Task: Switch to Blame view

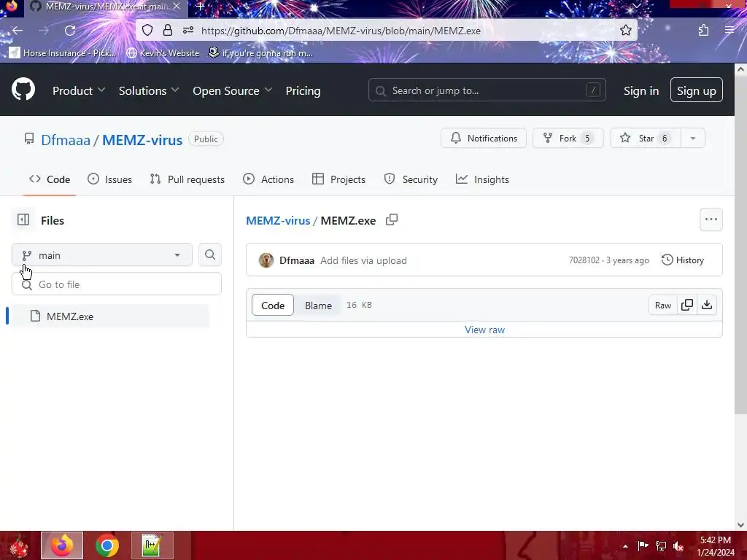Action: [x=318, y=306]
